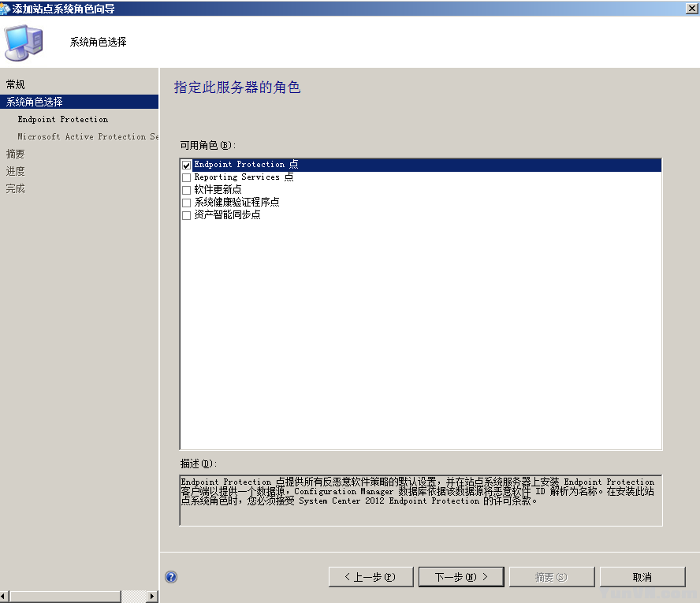Select the 系统健康验证程序点 row label
This screenshot has height=603, width=700.
[236, 203]
